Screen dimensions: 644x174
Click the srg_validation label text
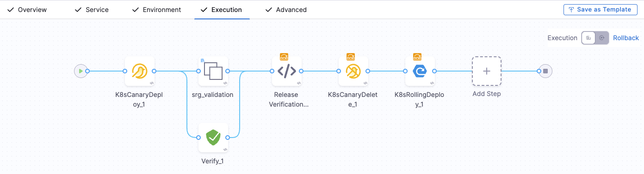click(x=213, y=95)
